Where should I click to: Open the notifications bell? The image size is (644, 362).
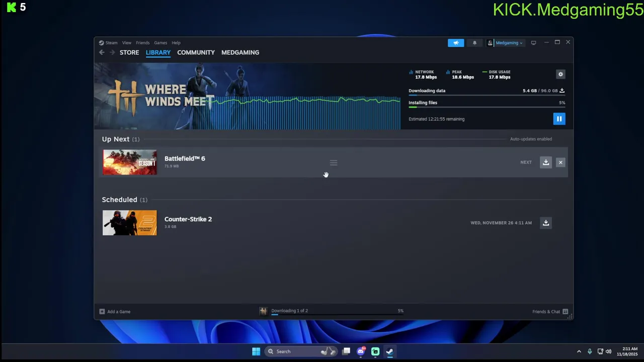[474, 43]
